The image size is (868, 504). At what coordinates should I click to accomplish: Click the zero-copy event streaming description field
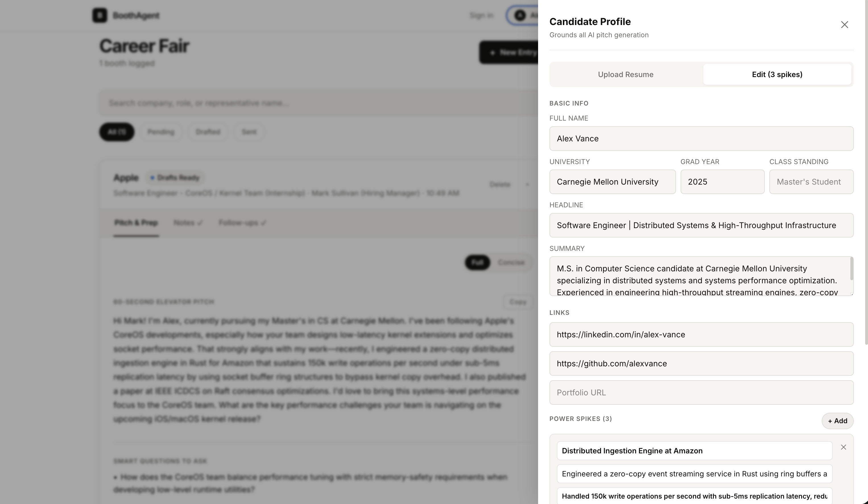click(x=695, y=474)
